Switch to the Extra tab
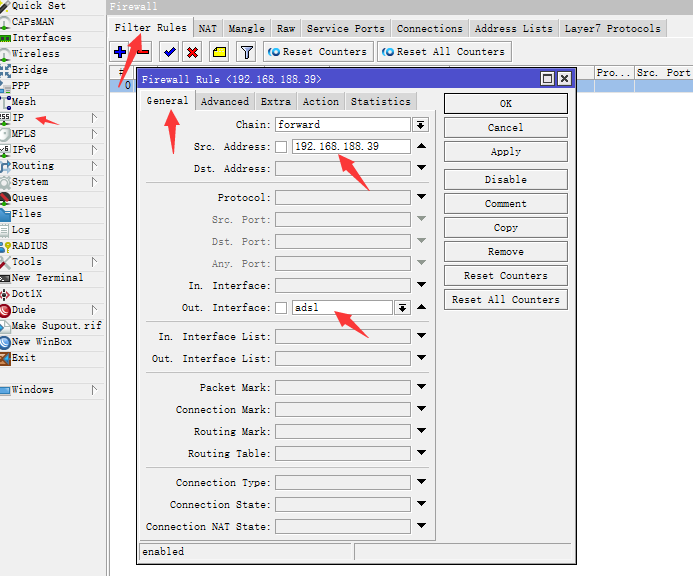The image size is (693, 576). 276,102
